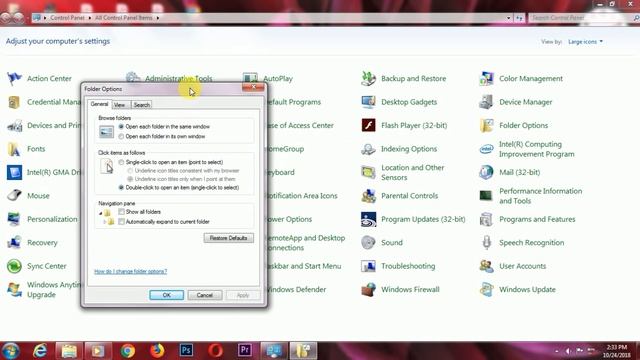Open Location and Other Sensors icon
The image size is (640, 360).
coord(368,172)
